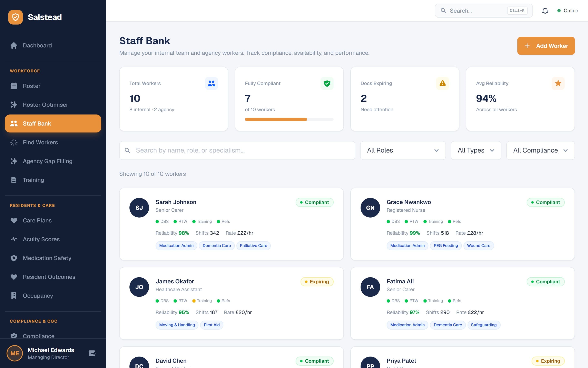Select the Staff Bank menu item
The image size is (588, 368).
(x=53, y=123)
